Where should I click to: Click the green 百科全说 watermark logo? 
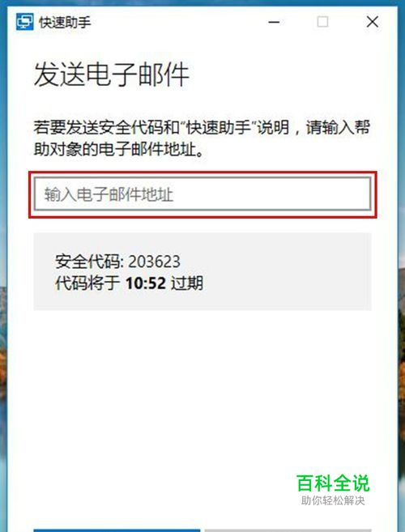point(333,483)
